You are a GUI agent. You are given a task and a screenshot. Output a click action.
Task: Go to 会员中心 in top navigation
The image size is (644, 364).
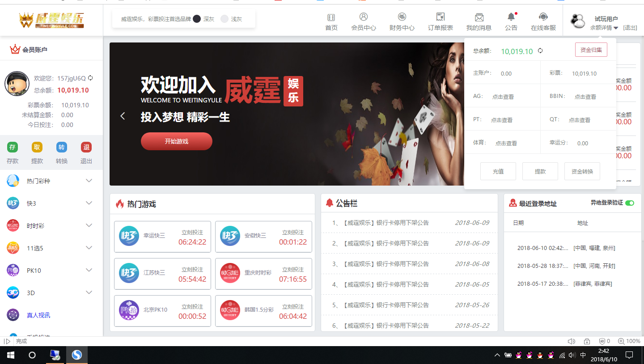click(363, 21)
